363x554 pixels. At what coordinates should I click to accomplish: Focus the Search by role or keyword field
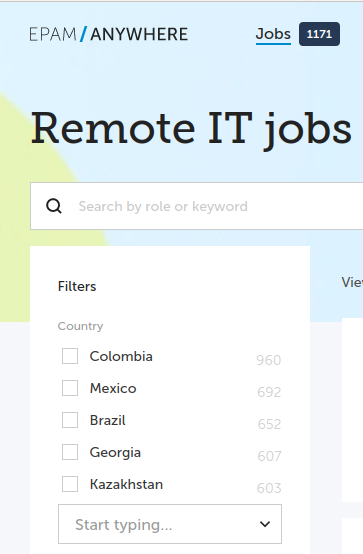pyautogui.click(x=197, y=206)
